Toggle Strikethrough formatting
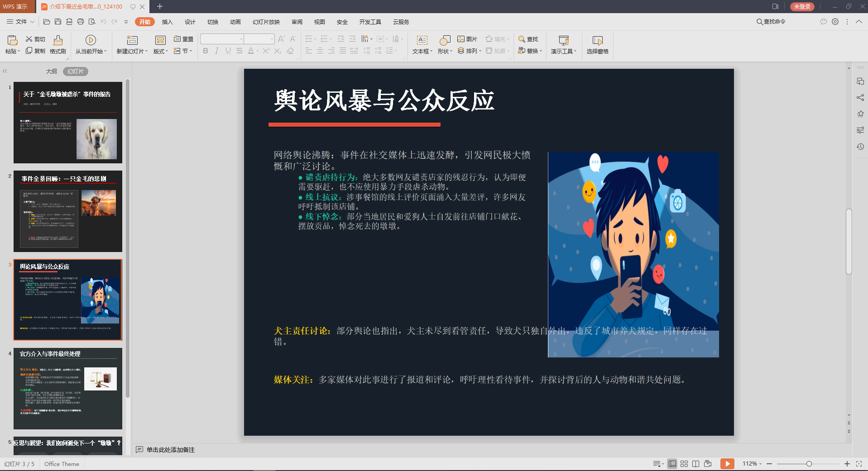The image size is (868, 471). pyautogui.click(x=240, y=51)
